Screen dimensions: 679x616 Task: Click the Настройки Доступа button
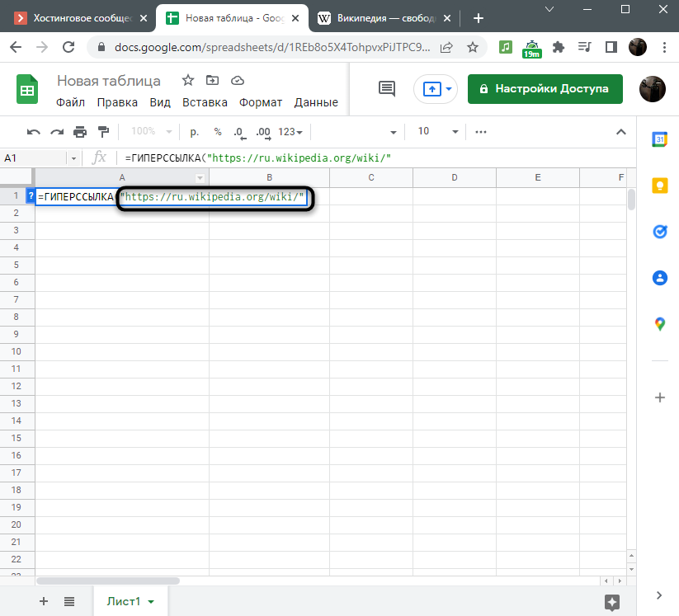point(545,89)
